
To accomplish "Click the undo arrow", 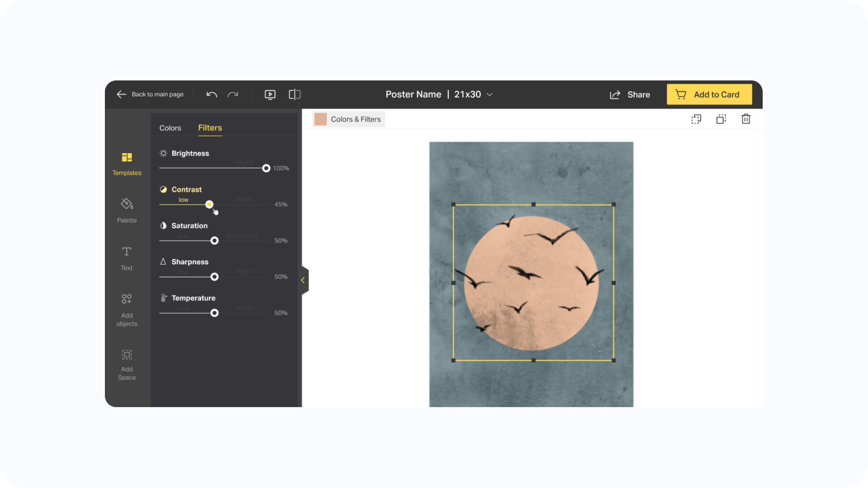I will click(x=211, y=94).
